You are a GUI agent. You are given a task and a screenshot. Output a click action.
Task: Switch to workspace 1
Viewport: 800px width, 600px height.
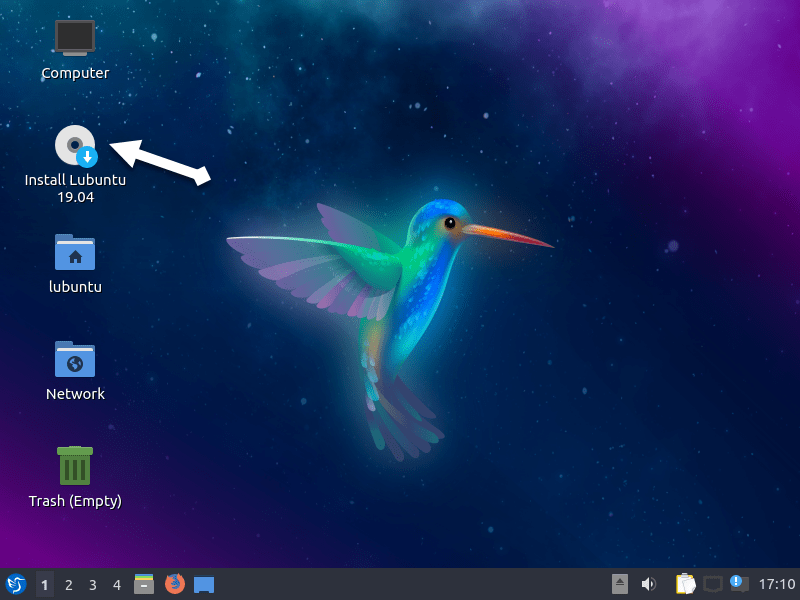pos(45,584)
